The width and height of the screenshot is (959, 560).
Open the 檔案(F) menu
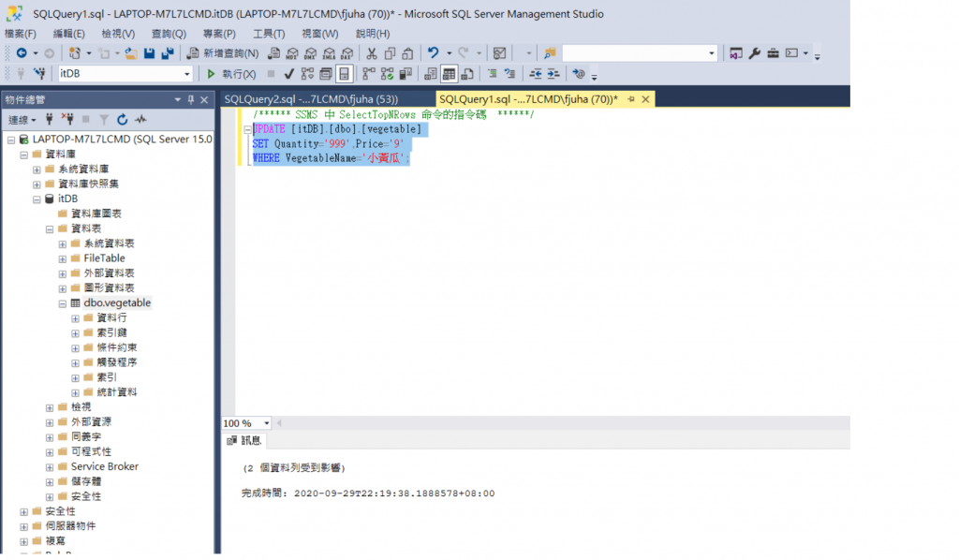[21, 34]
